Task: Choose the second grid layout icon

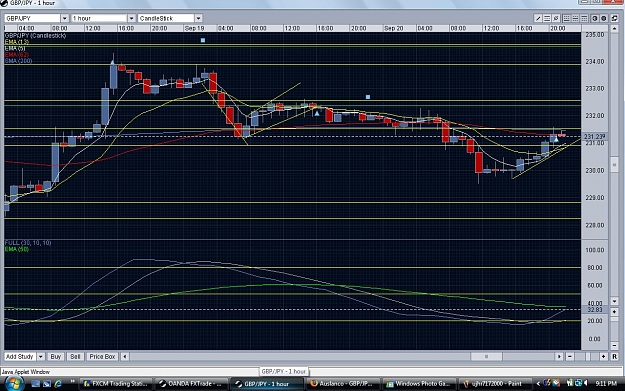Action: (x=575, y=18)
